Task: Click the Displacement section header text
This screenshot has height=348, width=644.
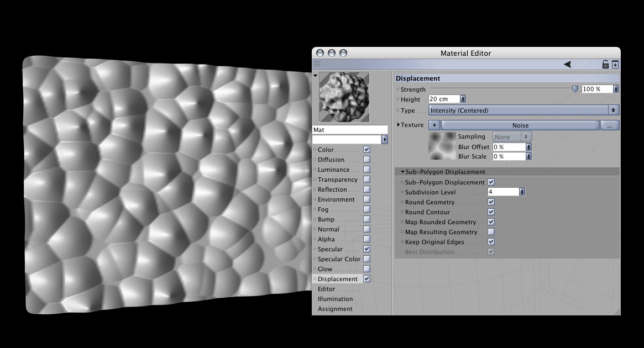Action: point(418,78)
